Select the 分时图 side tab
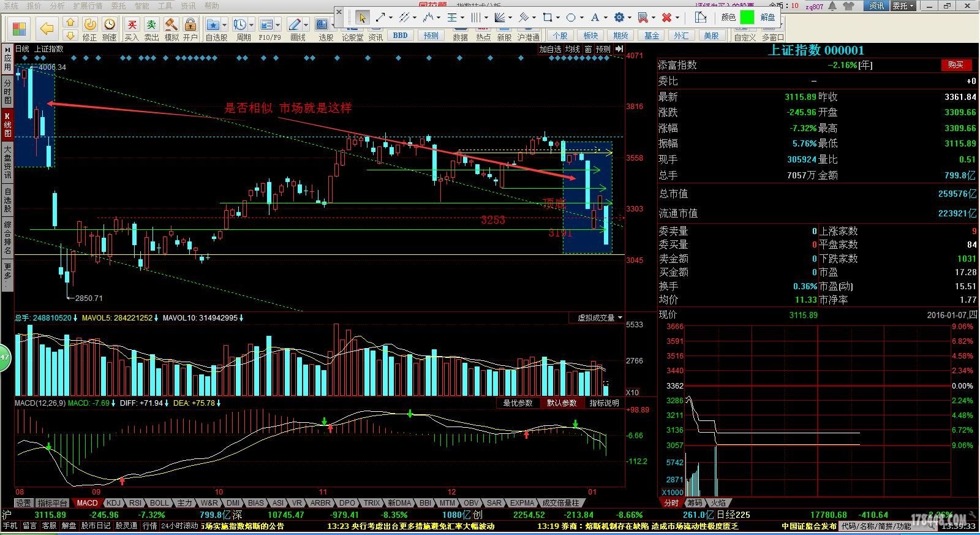 tap(7, 91)
